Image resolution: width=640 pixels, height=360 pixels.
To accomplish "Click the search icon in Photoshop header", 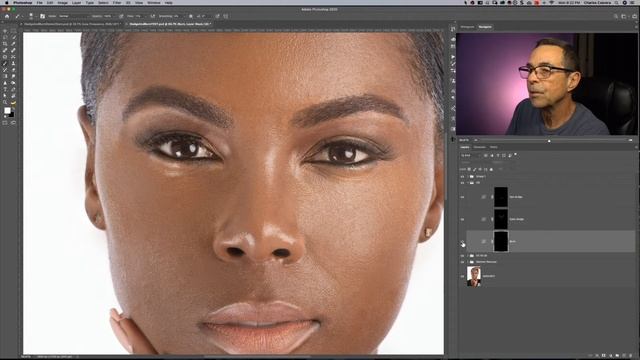I will coord(616,16).
